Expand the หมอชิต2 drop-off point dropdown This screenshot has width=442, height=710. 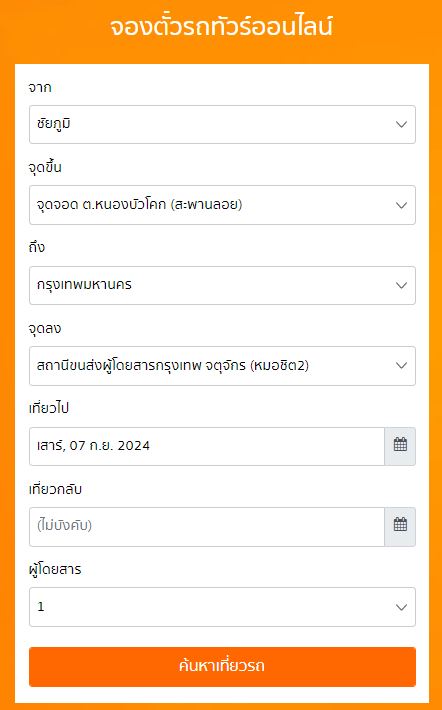pyautogui.click(x=222, y=366)
